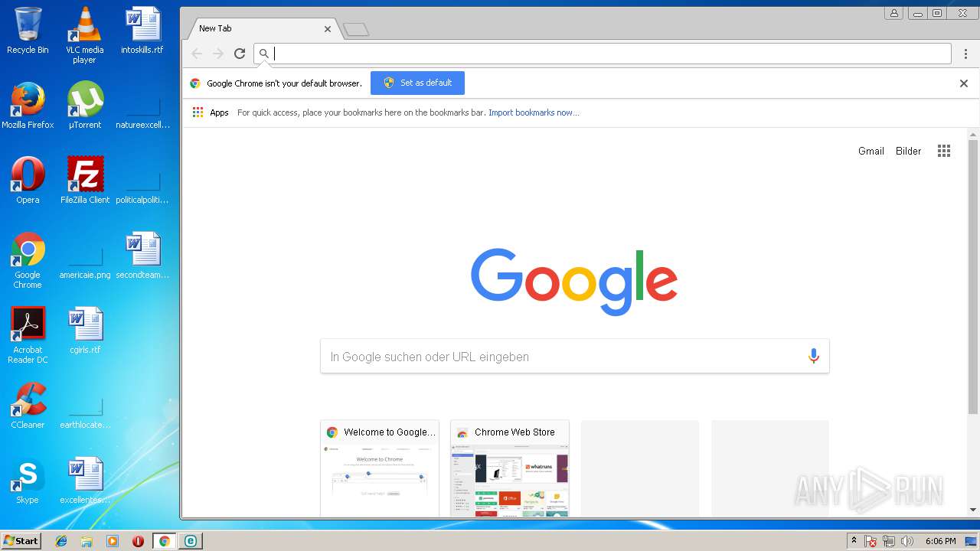Select the intoskills.rtf desktop file

(x=142, y=31)
